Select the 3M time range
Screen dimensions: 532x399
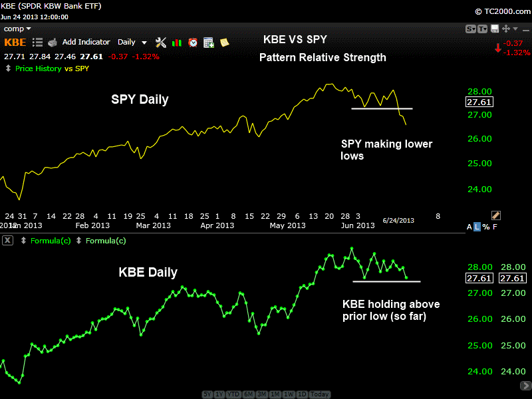click(261, 394)
